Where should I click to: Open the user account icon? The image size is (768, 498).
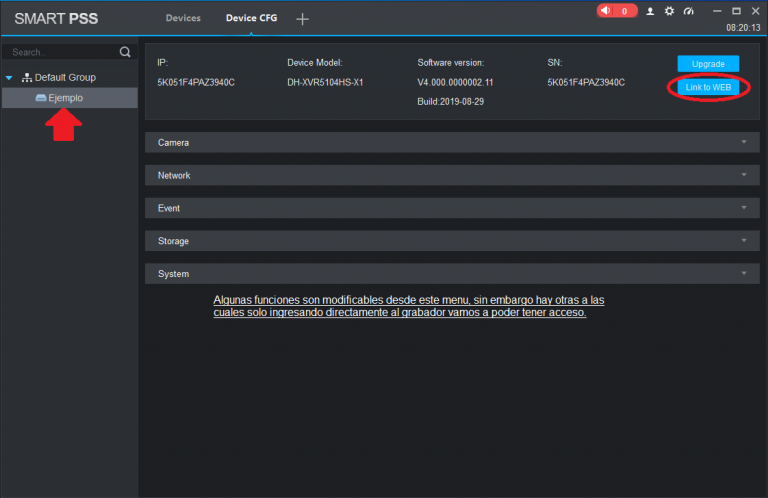pyautogui.click(x=650, y=11)
